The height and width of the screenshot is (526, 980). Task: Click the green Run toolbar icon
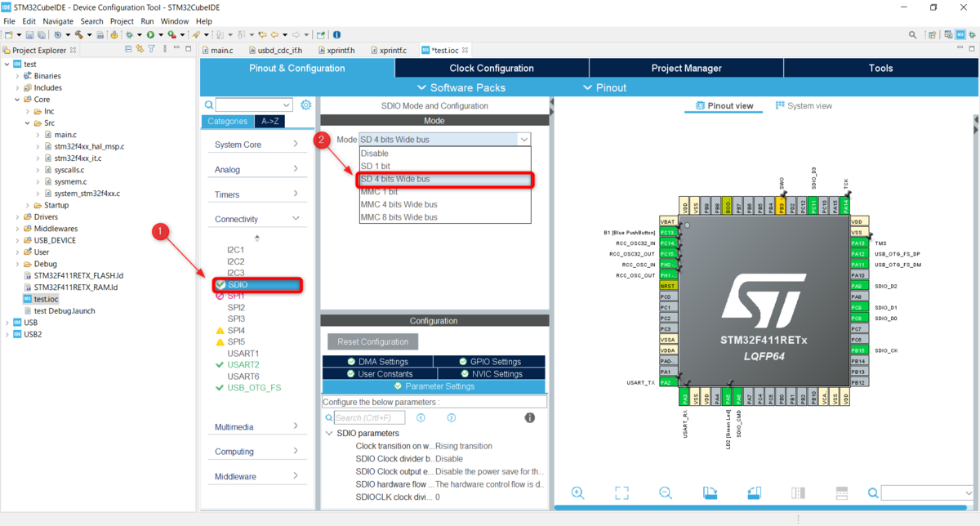(150, 34)
